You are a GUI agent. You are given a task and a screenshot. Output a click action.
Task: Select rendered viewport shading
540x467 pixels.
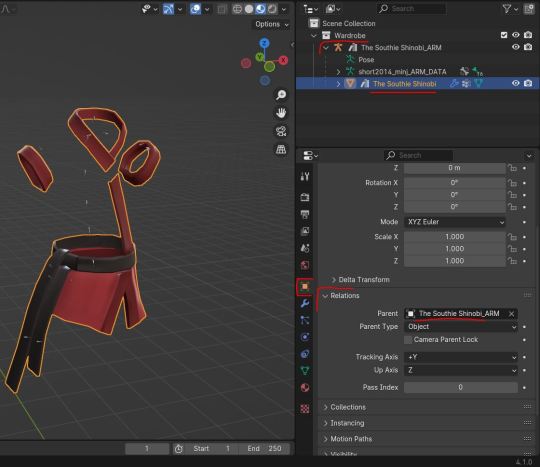click(x=272, y=9)
